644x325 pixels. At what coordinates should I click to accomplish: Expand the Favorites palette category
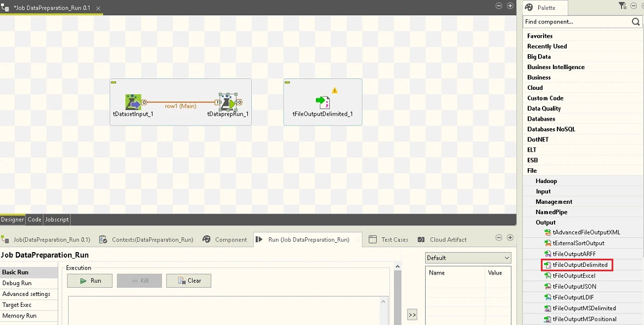tap(540, 36)
